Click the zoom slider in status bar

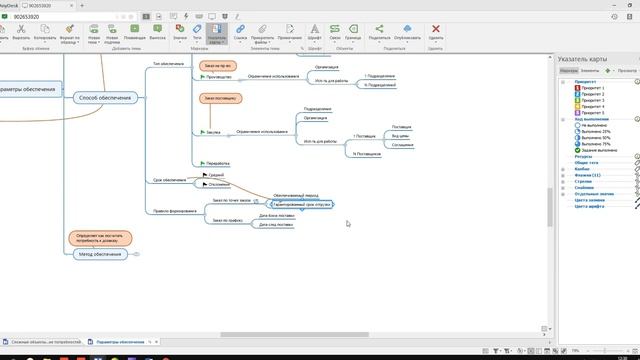(605, 351)
